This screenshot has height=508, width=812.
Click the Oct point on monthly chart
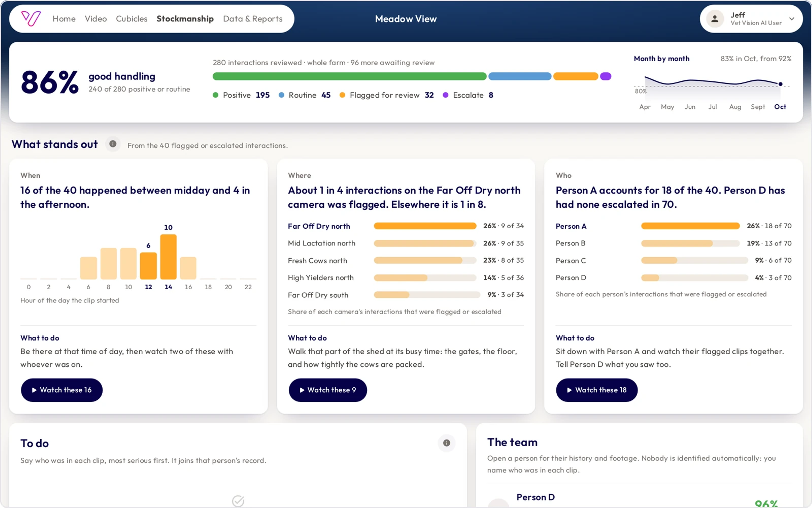click(x=780, y=84)
